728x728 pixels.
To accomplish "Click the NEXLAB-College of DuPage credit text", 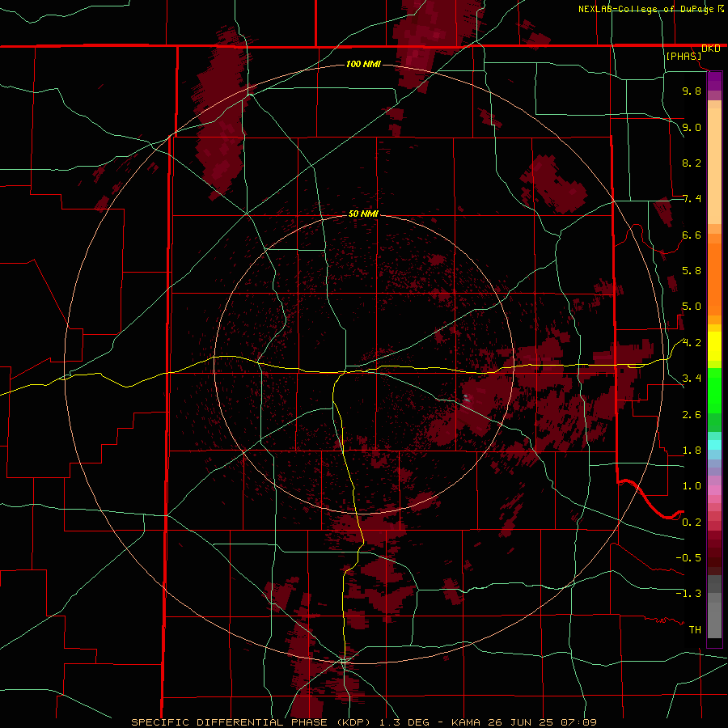I will pos(647,9).
